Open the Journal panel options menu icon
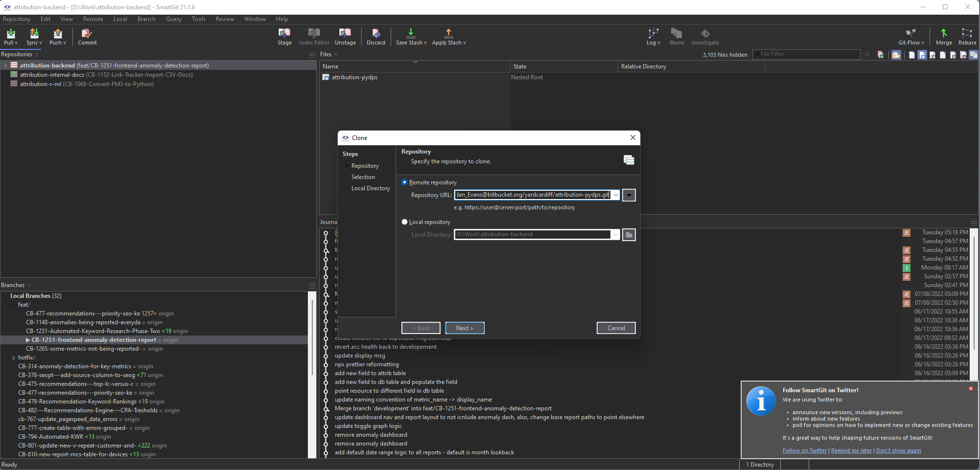 [974, 222]
